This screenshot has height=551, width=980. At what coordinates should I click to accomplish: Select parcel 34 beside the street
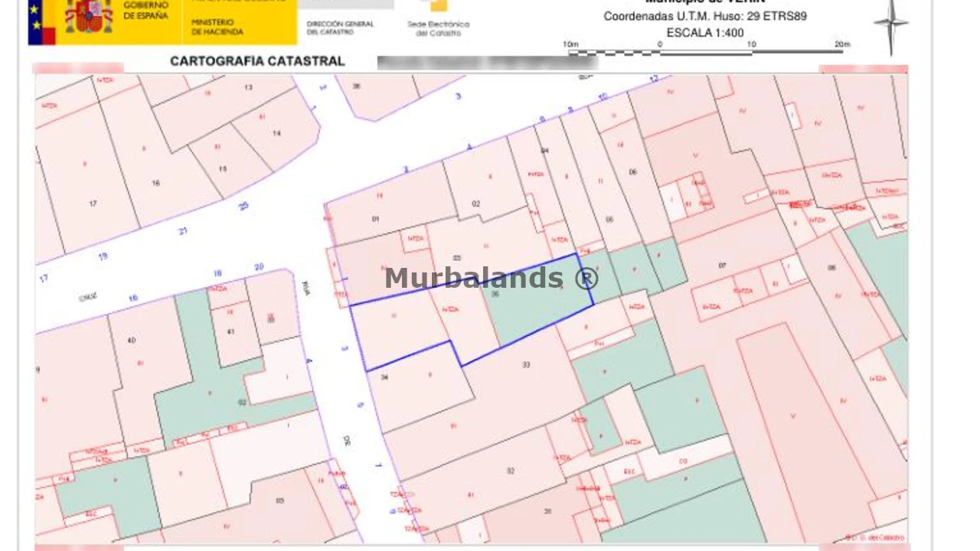[384, 377]
